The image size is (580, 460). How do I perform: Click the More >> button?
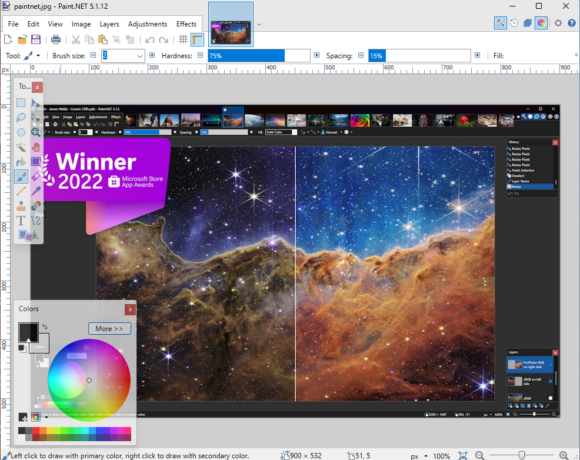tap(109, 328)
